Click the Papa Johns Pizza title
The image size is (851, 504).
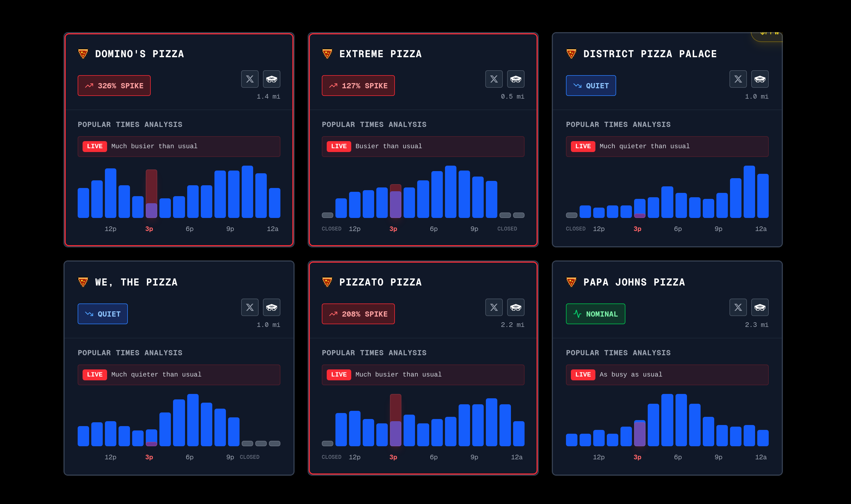point(634,282)
